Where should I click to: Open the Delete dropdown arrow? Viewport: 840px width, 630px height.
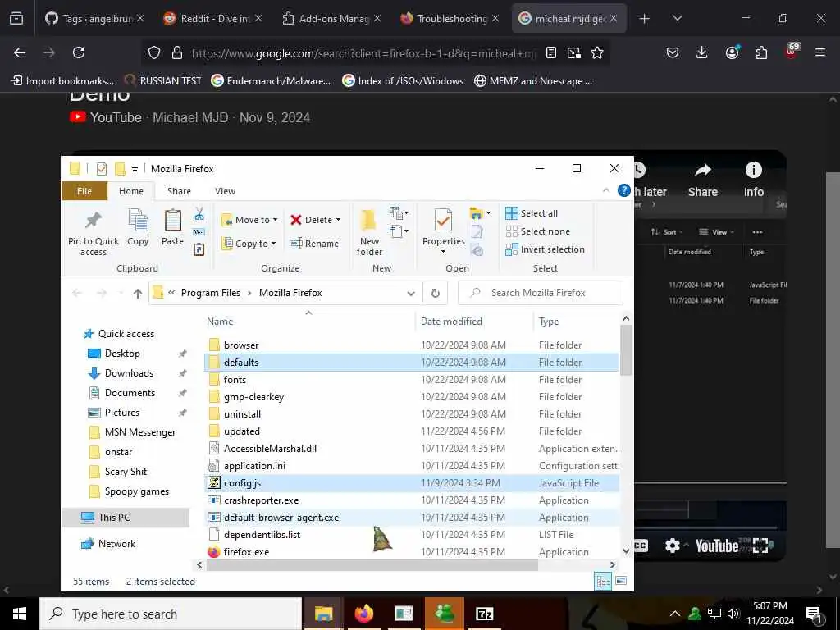pos(339,220)
